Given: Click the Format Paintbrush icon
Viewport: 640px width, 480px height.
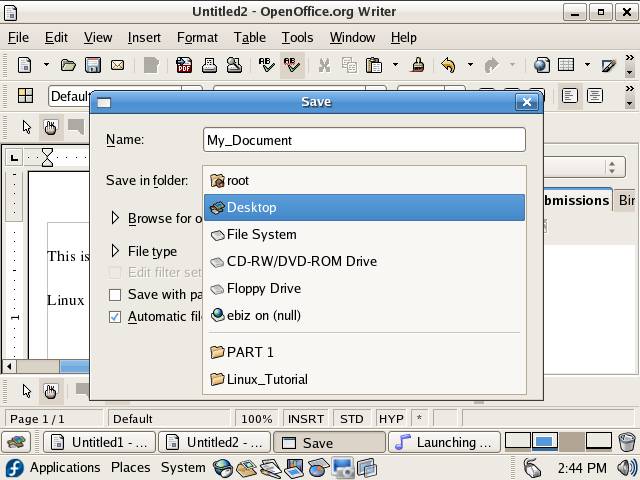Looking at the screenshot, I should [419, 66].
